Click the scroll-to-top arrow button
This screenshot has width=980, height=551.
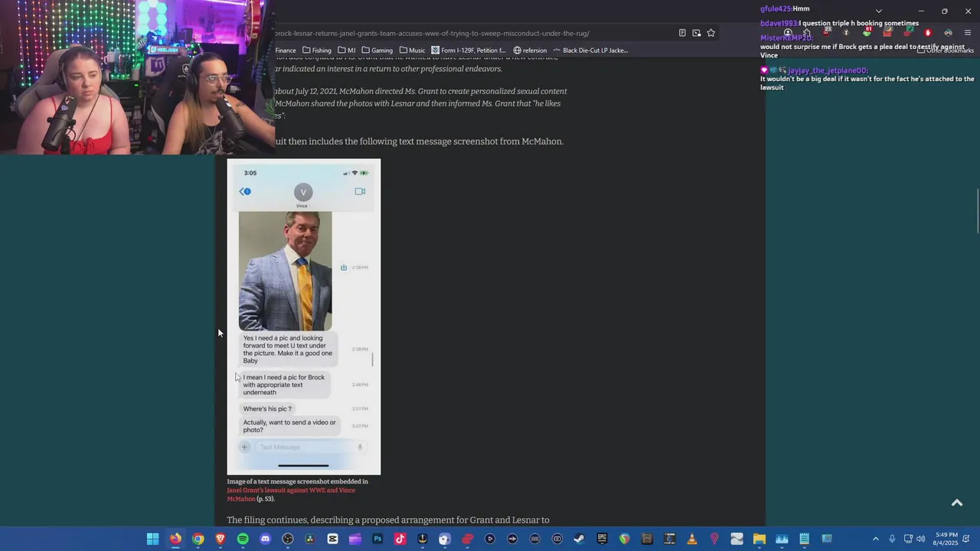(x=956, y=503)
